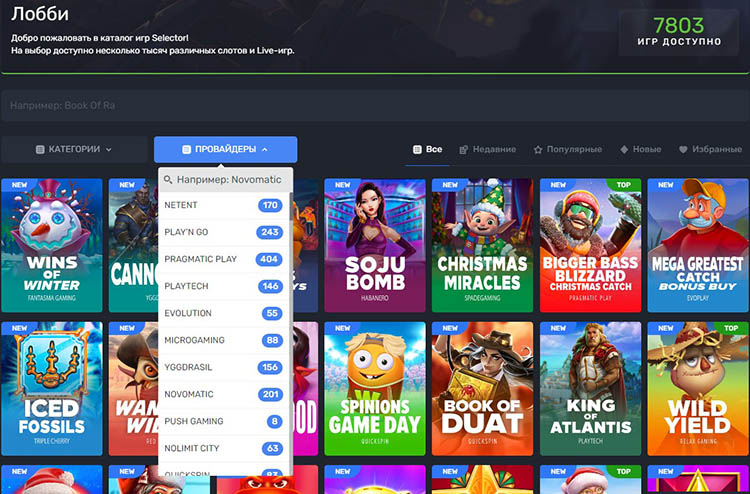Image resolution: width=750 pixels, height=494 pixels.
Task: Focus the provider search field "Например: Novomatic"
Action: point(225,180)
